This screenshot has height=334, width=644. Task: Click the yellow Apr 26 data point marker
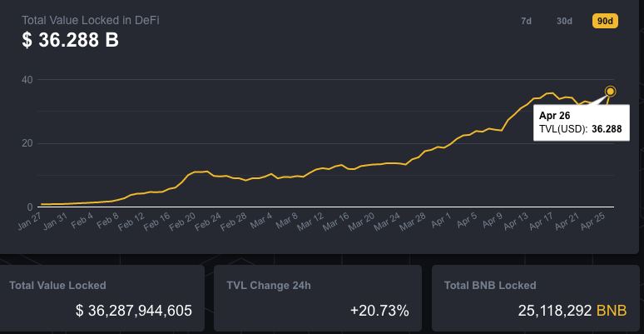coord(611,92)
